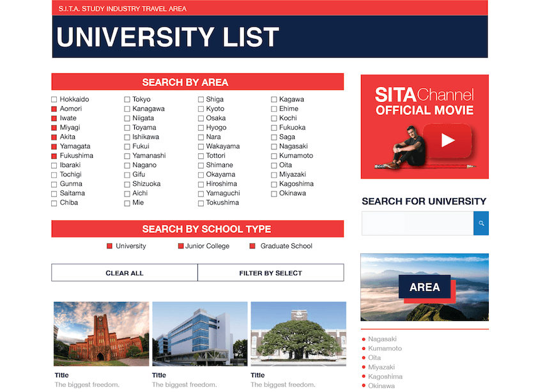
Task: Click Title under the large tree photo
Action: pyautogui.click(x=257, y=375)
